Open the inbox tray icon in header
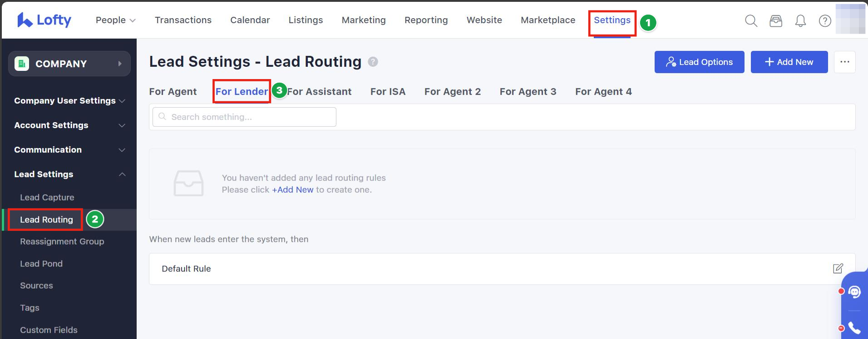Screen dimensions: 868x339 pyautogui.click(x=776, y=21)
